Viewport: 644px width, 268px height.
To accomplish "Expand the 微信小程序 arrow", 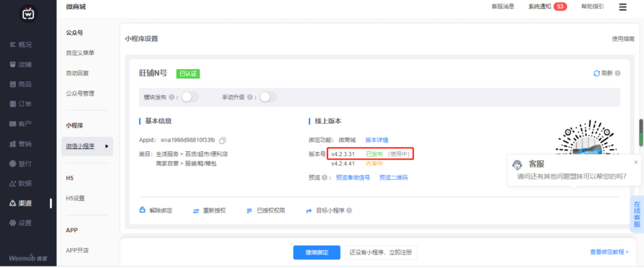I will click(107, 146).
